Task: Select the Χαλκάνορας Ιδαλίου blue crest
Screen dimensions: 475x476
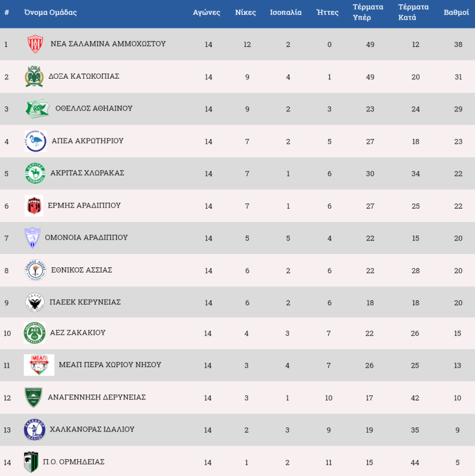Action: pos(35,430)
